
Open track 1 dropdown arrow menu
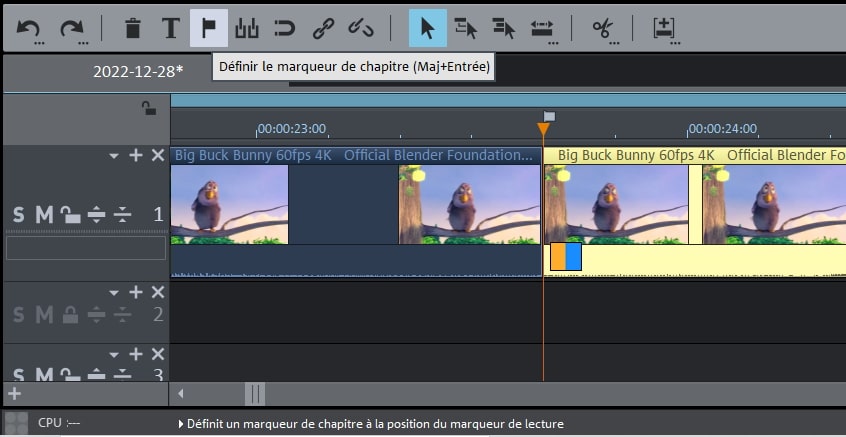click(x=113, y=156)
